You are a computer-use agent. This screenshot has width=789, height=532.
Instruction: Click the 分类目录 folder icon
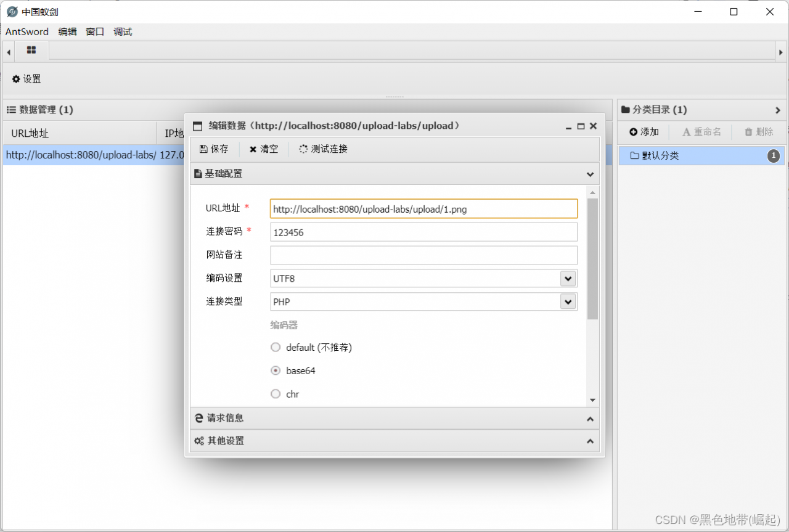tap(626, 110)
